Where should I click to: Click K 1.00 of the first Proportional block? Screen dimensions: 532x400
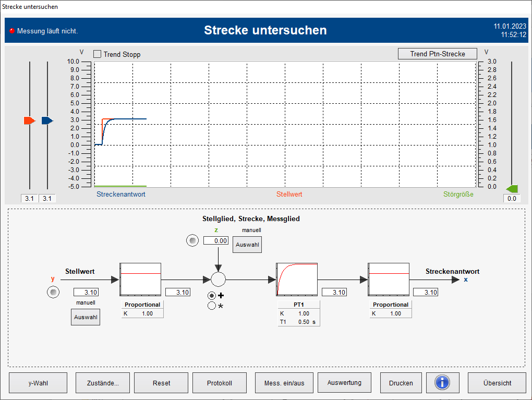[x=147, y=313]
